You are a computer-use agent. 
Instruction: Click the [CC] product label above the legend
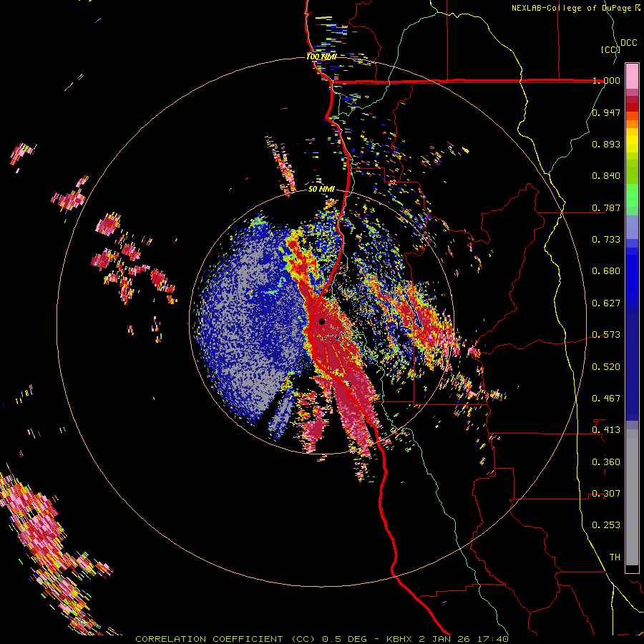click(610, 49)
